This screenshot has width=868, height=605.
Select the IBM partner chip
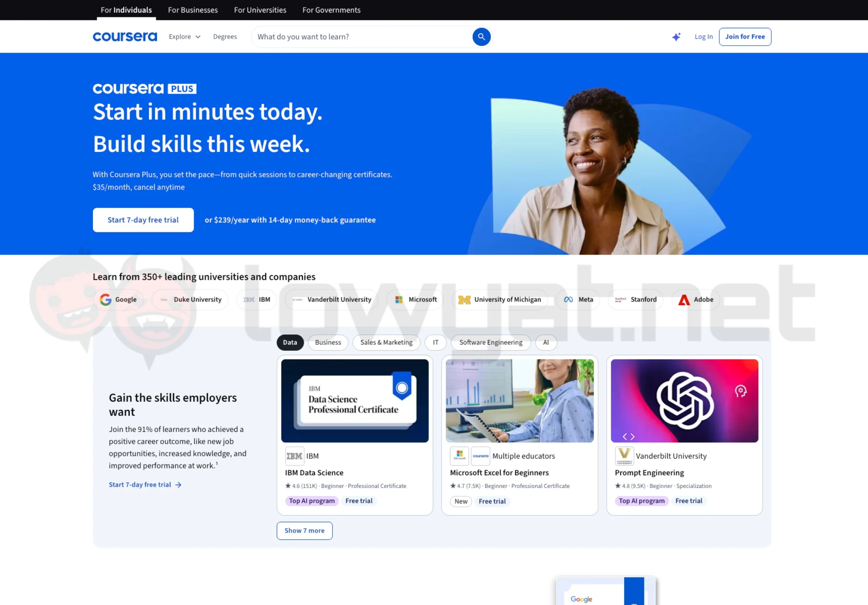coord(256,299)
